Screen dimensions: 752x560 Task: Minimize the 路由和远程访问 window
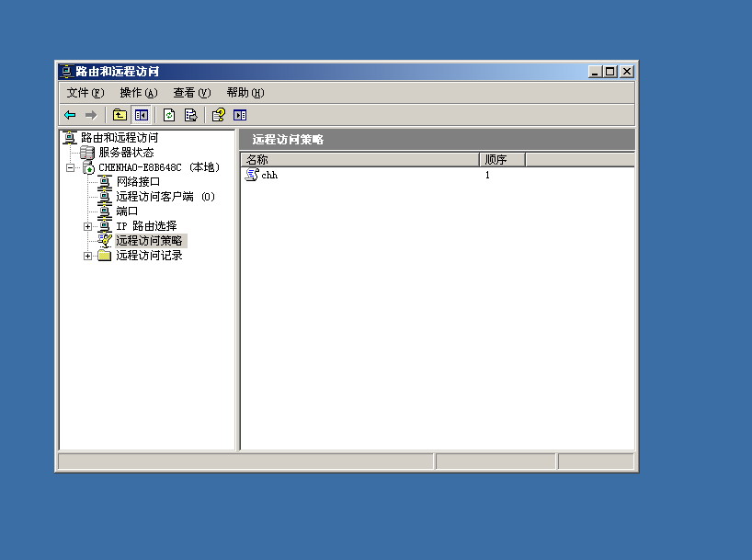click(x=595, y=72)
